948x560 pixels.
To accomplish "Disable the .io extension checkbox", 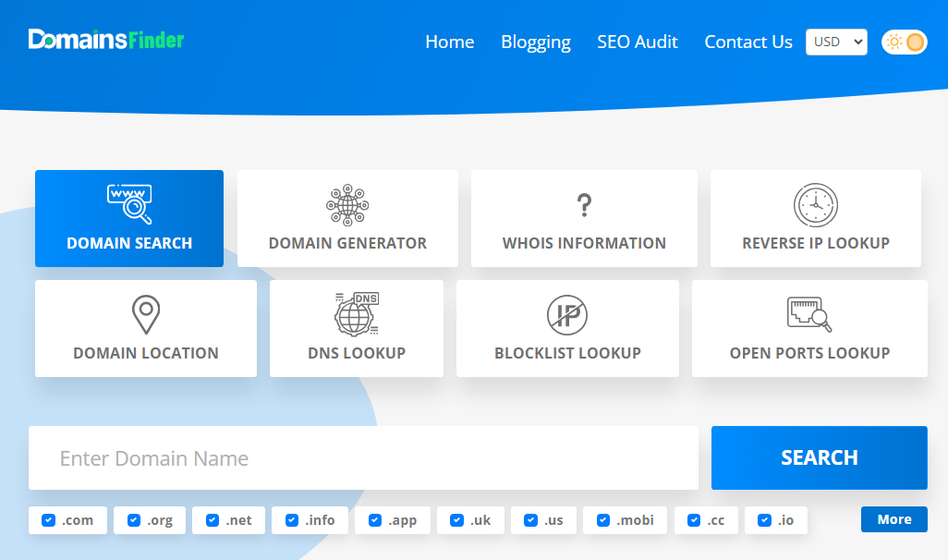I will (x=764, y=520).
